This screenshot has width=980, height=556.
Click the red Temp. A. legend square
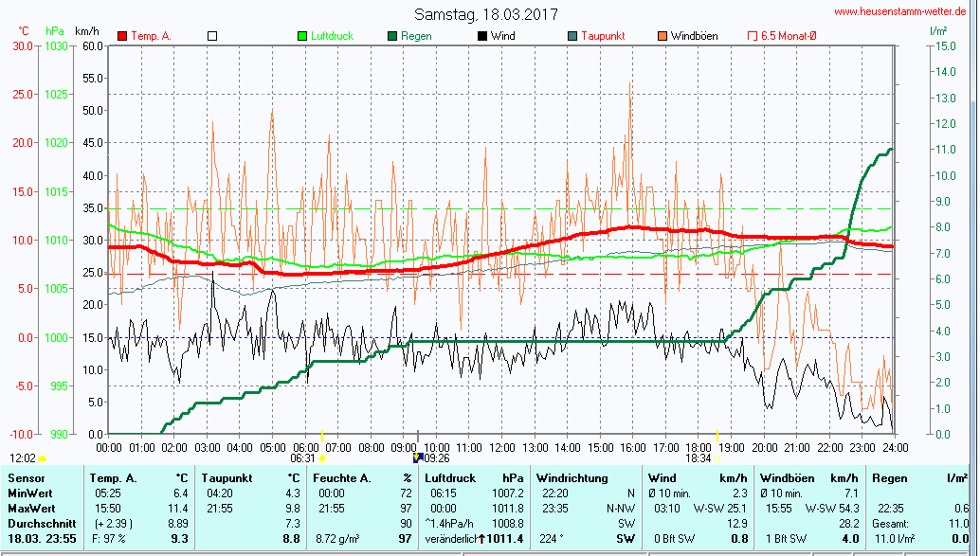click(x=122, y=36)
